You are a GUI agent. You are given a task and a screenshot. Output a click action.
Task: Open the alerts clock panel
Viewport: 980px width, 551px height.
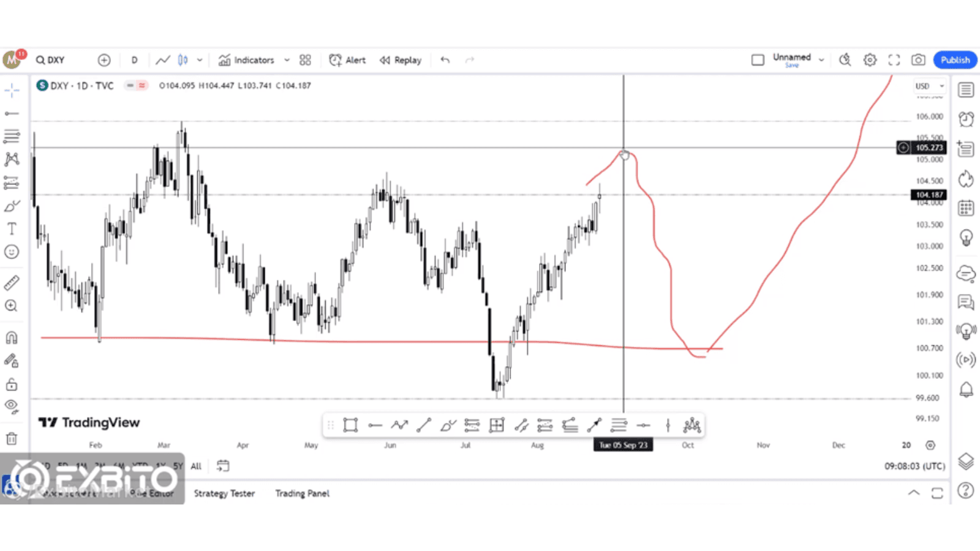pos(966,119)
